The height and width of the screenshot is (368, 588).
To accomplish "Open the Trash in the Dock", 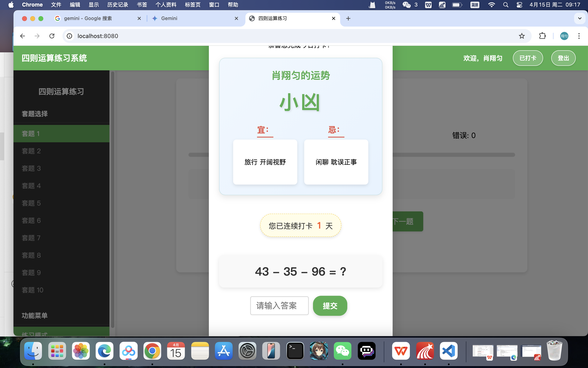I will point(554,351).
